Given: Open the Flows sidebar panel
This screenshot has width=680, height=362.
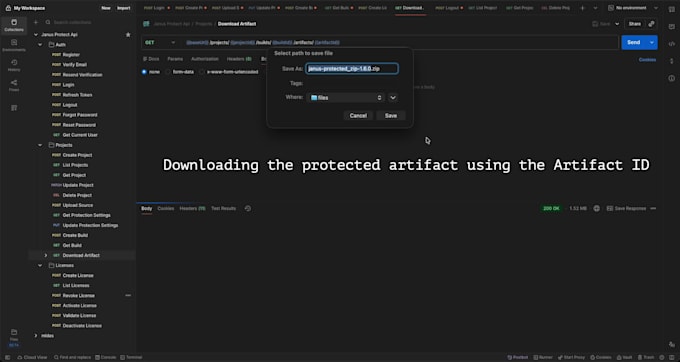Looking at the screenshot, I should tap(14, 85).
